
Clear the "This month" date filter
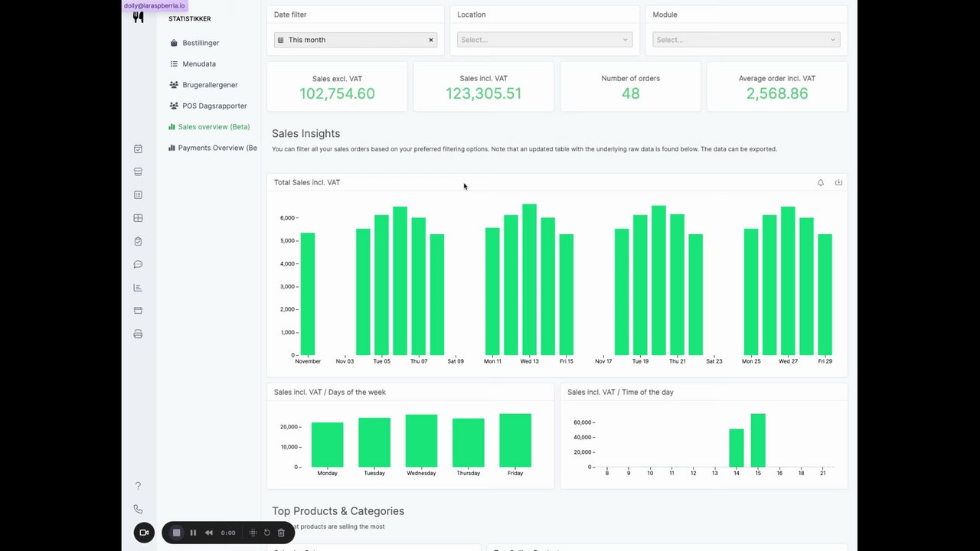[x=431, y=40]
